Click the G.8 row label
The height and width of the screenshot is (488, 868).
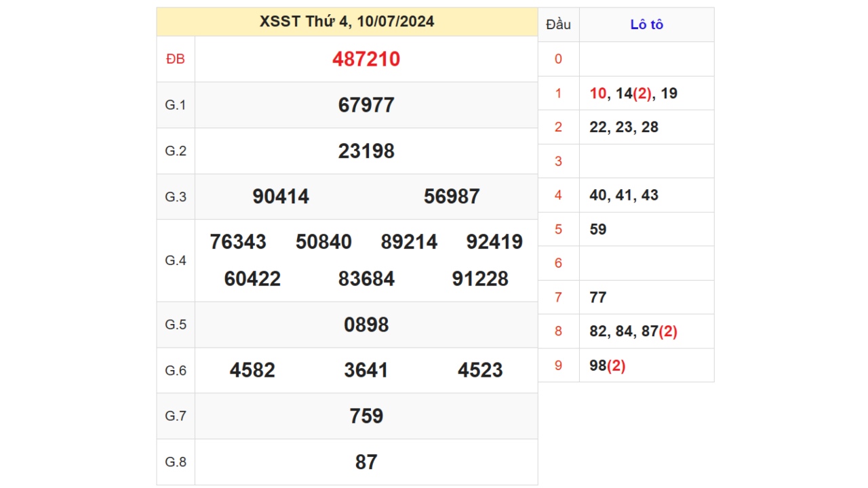pyautogui.click(x=176, y=462)
